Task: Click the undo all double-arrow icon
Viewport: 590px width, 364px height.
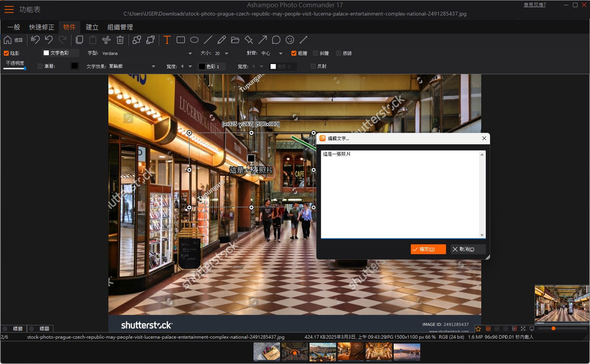Action: point(35,40)
